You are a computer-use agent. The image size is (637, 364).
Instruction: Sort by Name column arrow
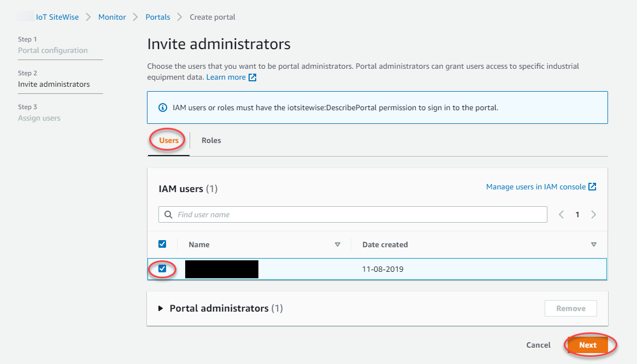pos(337,244)
